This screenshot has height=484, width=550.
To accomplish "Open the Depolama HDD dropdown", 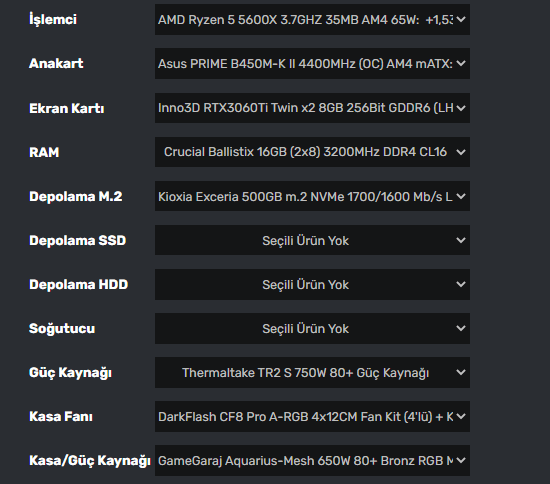I will pyautogui.click(x=312, y=284).
